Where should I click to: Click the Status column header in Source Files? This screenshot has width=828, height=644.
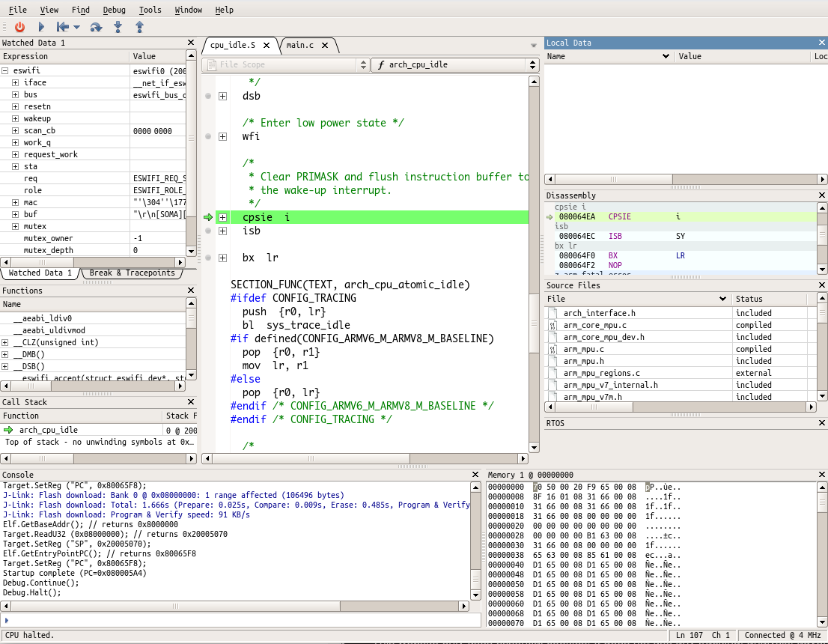(769, 299)
